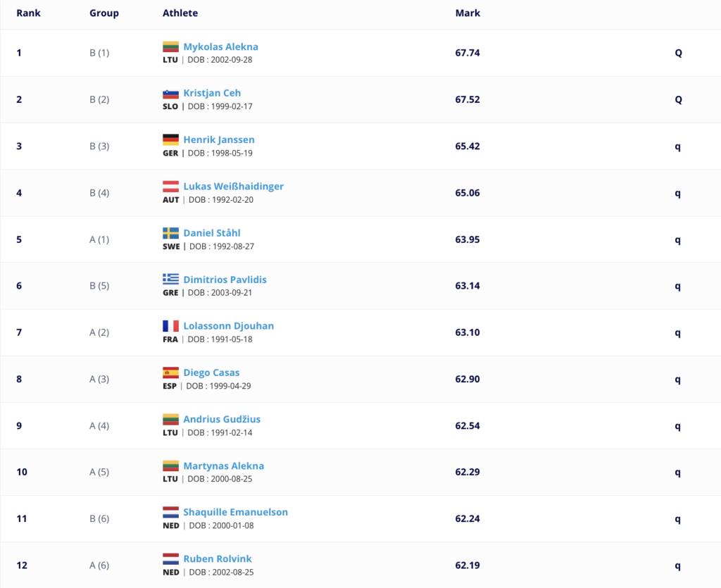
Task: Click the Athlete column header
Action: [180, 13]
